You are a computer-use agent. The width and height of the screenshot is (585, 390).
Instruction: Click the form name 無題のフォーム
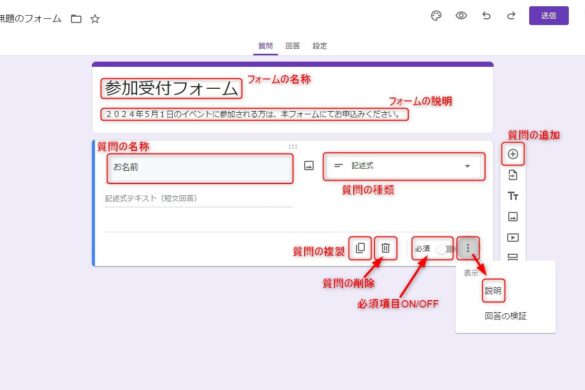click(x=31, y=19)
